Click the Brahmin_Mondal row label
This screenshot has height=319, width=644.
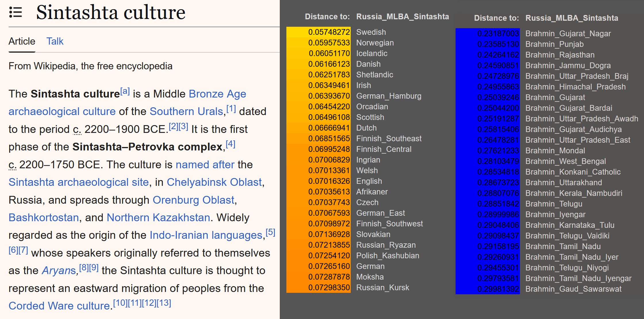pyautogui.click(x=555, y=151)
